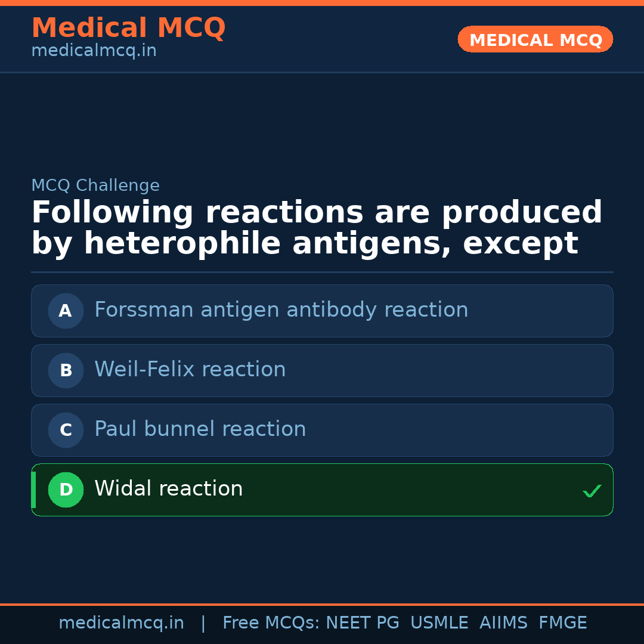
Task: Open the medicalmcq.in link in the footer
Action: 121,623
